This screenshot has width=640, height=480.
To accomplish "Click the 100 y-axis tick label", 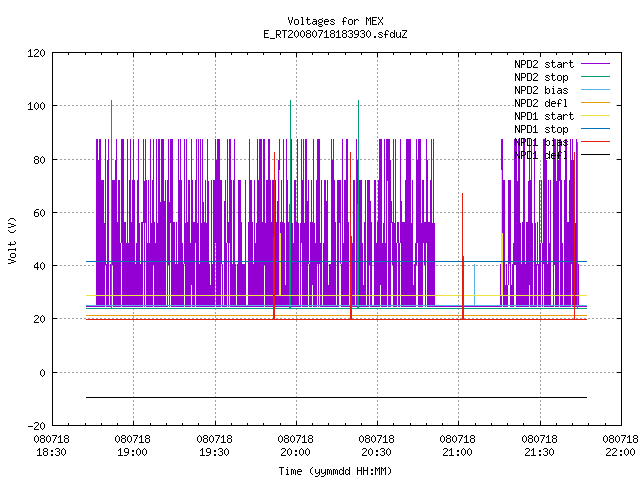I will pyautogui.click(x=36, y=107).
